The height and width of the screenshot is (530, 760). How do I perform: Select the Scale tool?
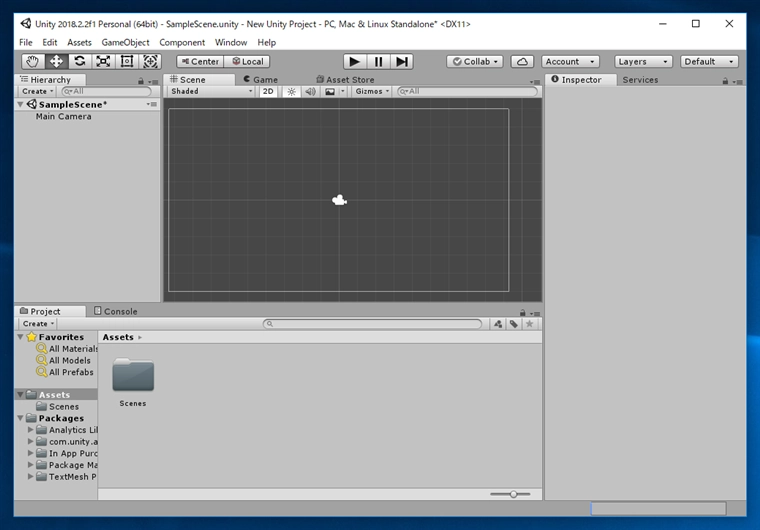[x=103, y=62]
